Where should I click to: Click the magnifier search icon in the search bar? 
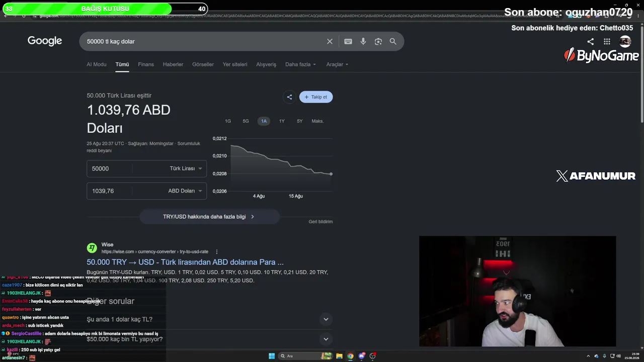(x=393, y=41)
